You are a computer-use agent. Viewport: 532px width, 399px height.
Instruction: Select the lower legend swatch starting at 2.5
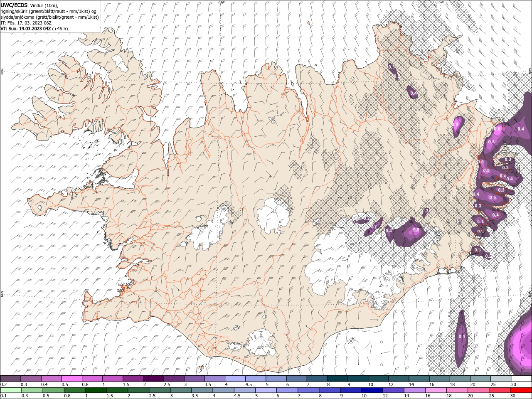[160, 390]
